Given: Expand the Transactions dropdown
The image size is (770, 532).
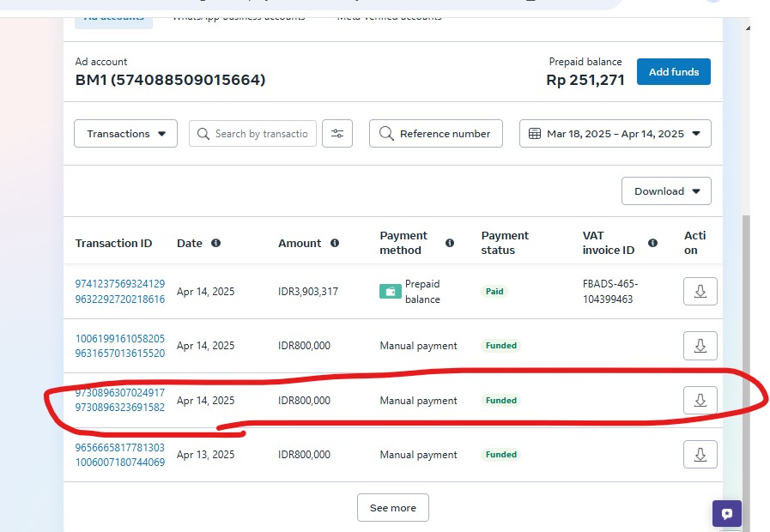Looking at the screenshot, I should pos(126,134).
